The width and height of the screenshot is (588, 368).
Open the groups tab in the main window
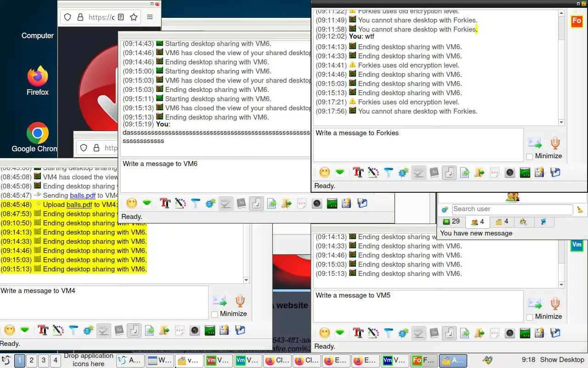tap(523, 222)
